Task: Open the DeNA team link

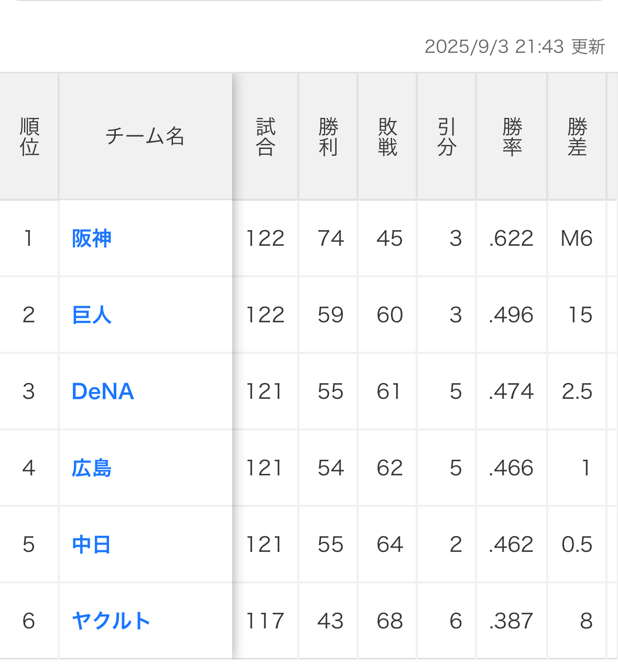Action: [103, 392]
